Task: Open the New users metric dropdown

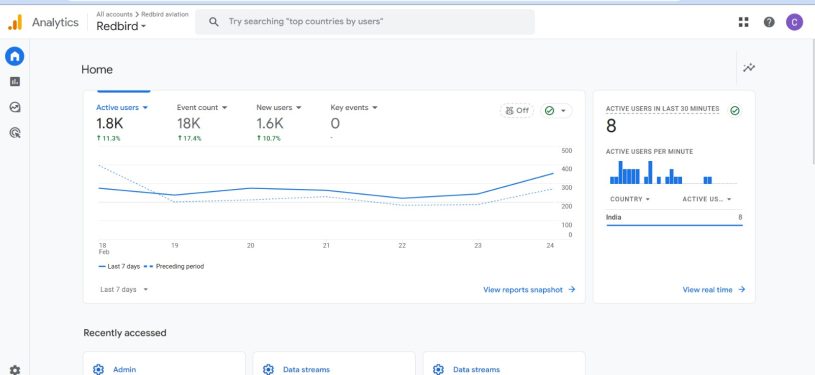Action: pyautogui.click(x=279, y=108)
